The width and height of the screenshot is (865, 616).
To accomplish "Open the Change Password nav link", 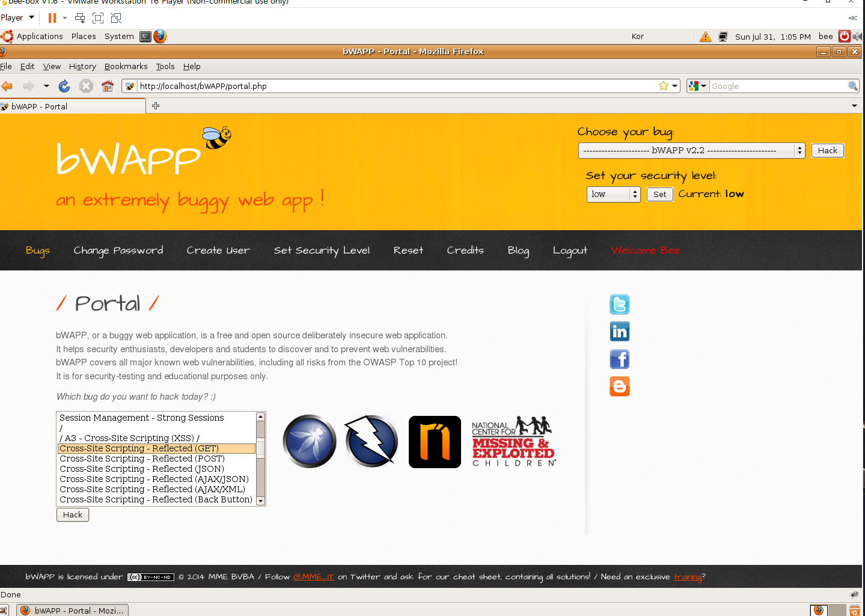I will pos(118,250).
